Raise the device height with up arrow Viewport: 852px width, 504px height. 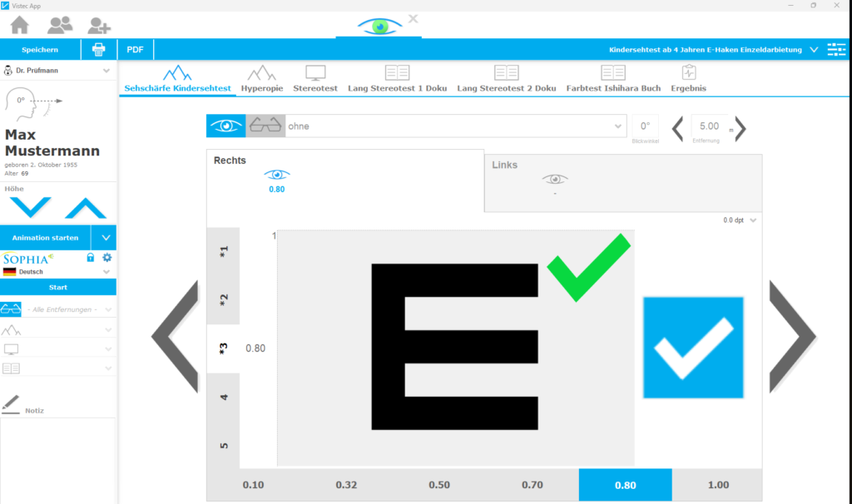86,209
